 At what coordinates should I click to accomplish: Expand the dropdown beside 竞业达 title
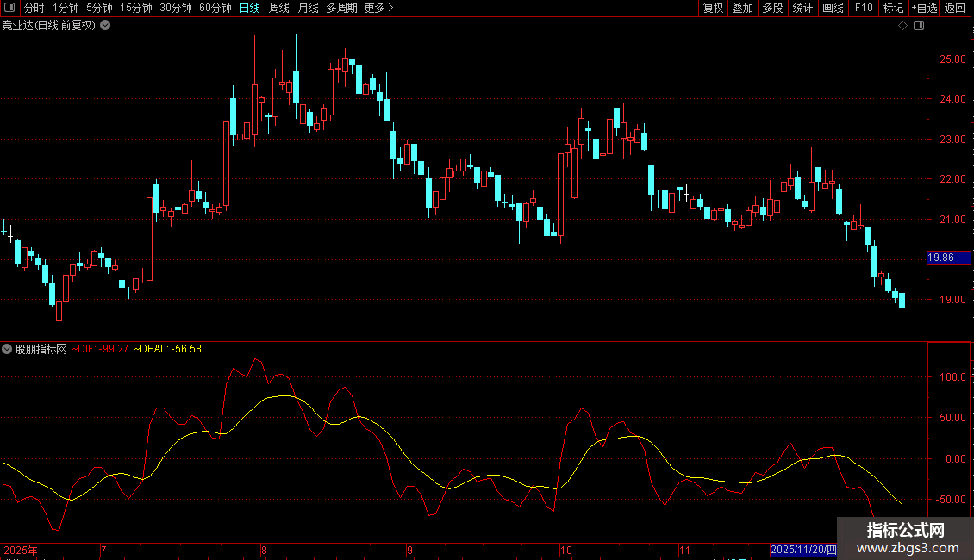click(106, 26)
